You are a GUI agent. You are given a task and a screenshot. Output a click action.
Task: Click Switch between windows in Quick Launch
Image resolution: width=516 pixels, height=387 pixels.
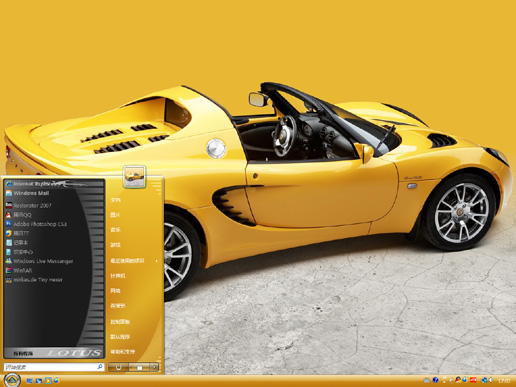click(39, 380)
